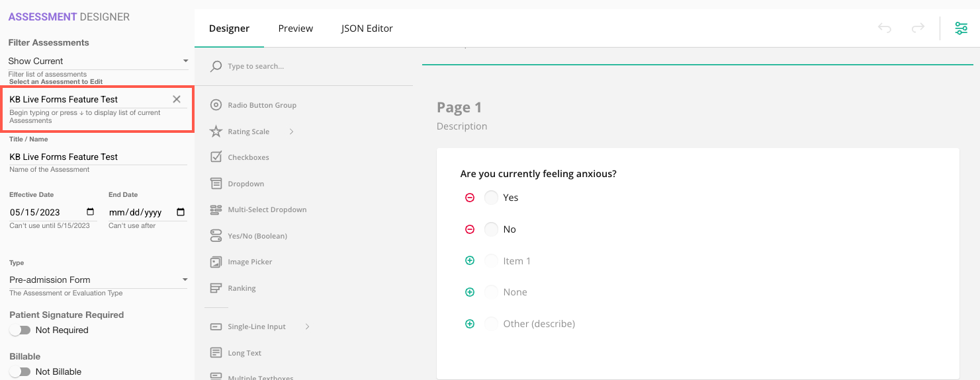The width and height of the screenshot is (980, 380).
Task: Open the Show Current filter dropdown
Action: coord(98,61)
